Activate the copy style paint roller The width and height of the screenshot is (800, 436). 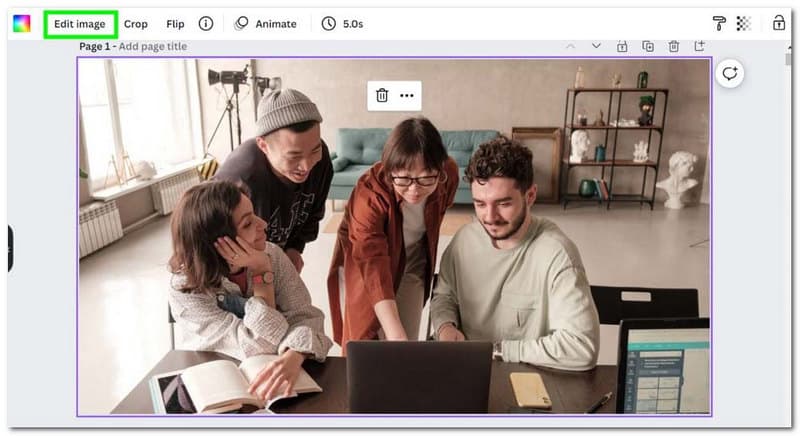click(719, 23)
